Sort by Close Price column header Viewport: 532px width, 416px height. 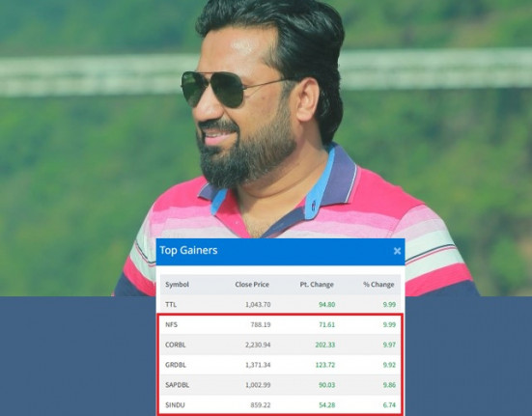tap(252, 285)
